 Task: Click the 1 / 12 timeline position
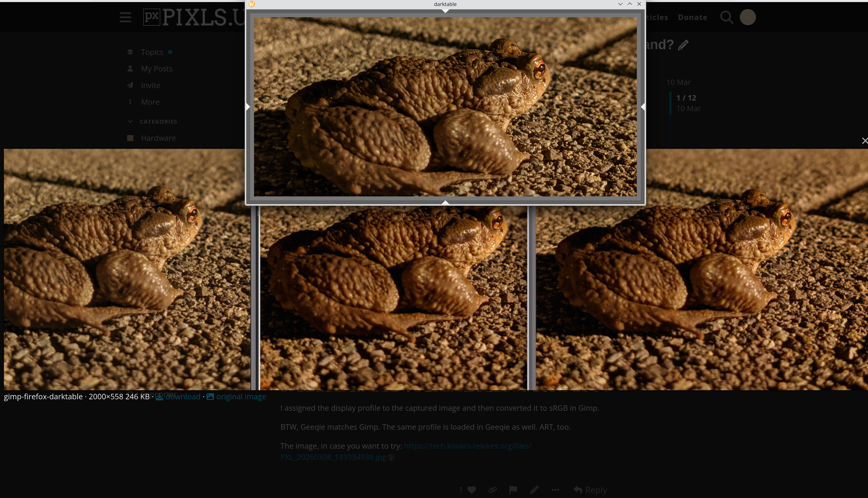(x=686, y=98)
